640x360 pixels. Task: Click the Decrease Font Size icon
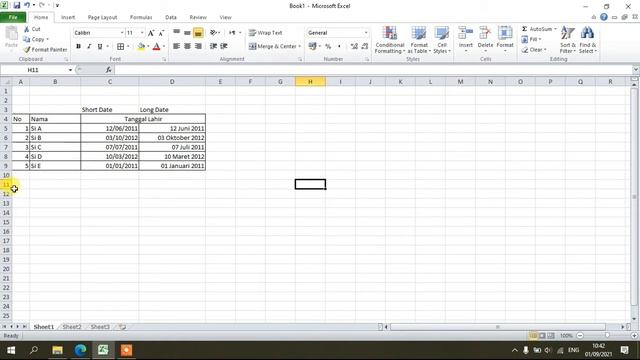(161, 33)
